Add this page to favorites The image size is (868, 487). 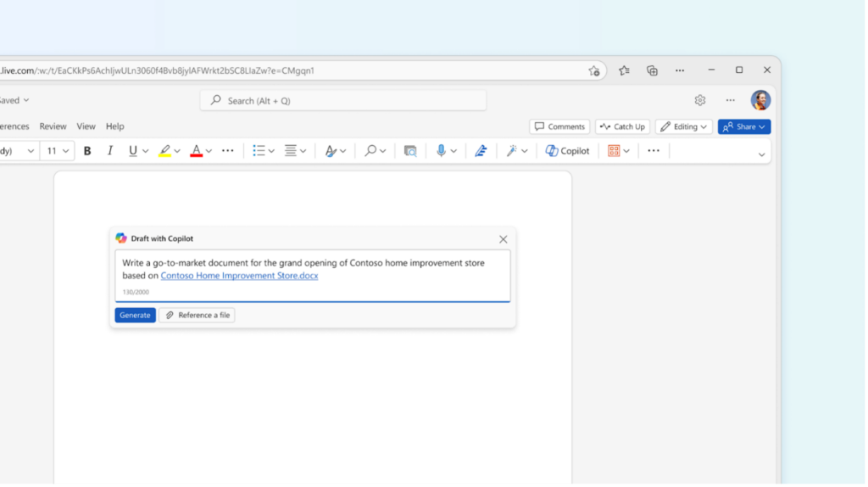tap(594, 70)
